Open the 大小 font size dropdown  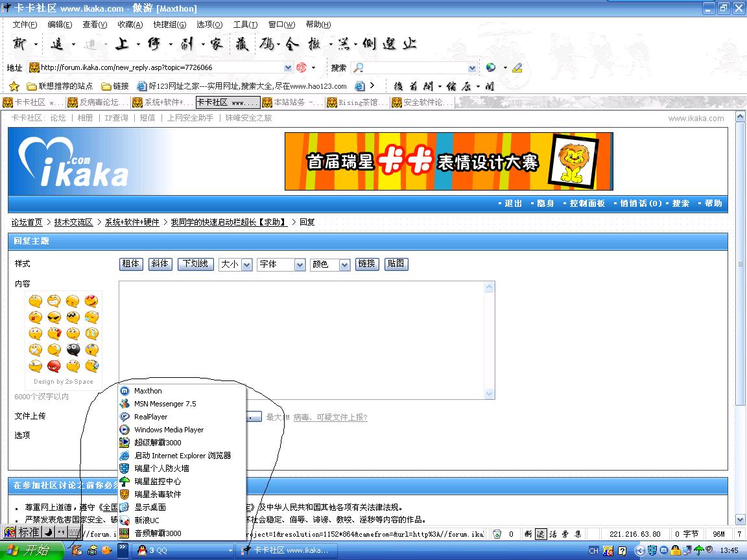235,264
